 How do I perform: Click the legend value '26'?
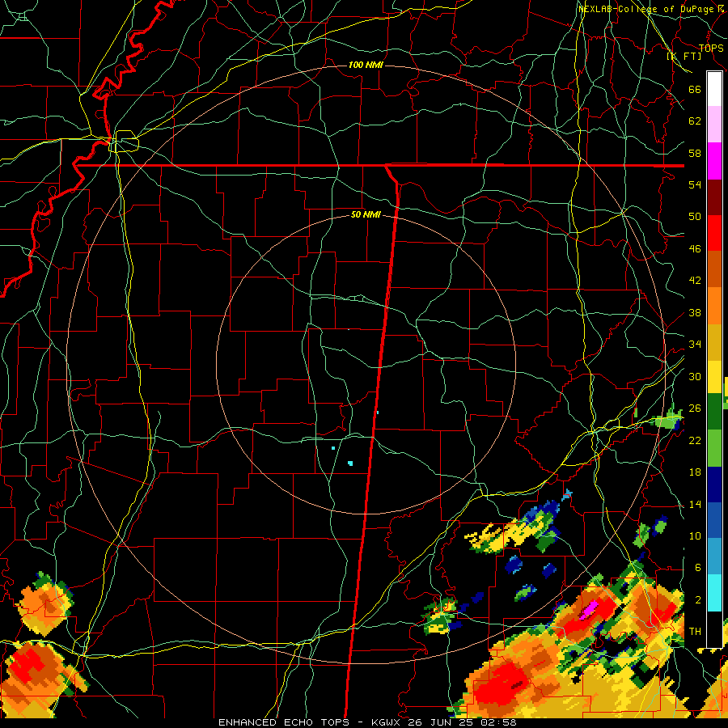695,408
